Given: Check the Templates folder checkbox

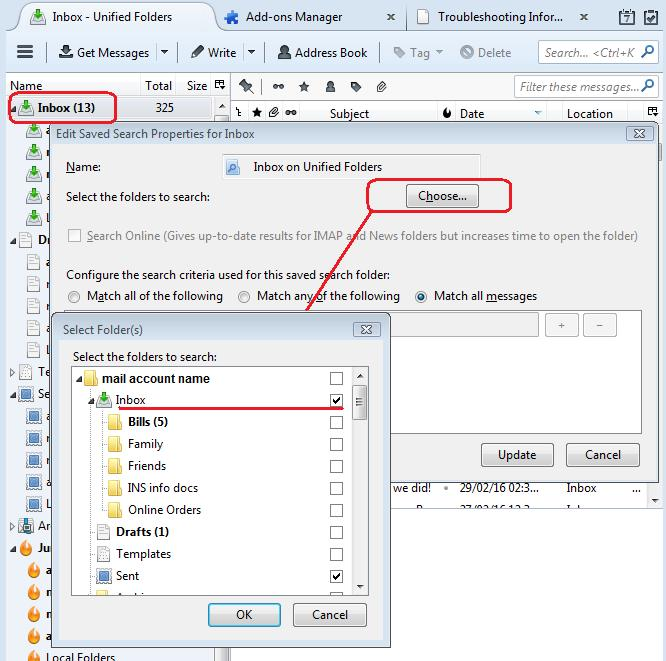Looking at the screenshot, I should [x=336, y=554].
